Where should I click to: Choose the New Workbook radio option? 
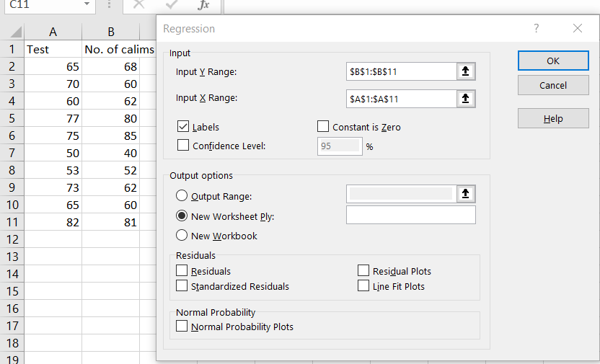(x=182, y=236)
